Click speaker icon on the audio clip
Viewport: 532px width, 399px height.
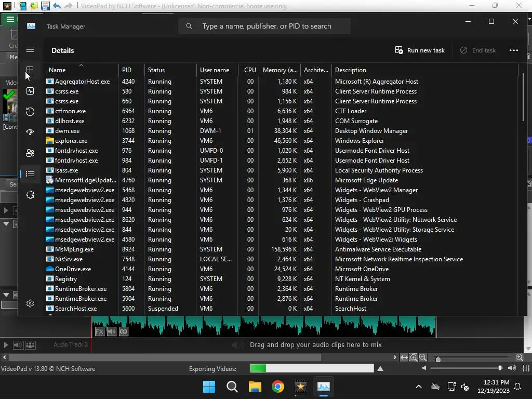(112, 331)
